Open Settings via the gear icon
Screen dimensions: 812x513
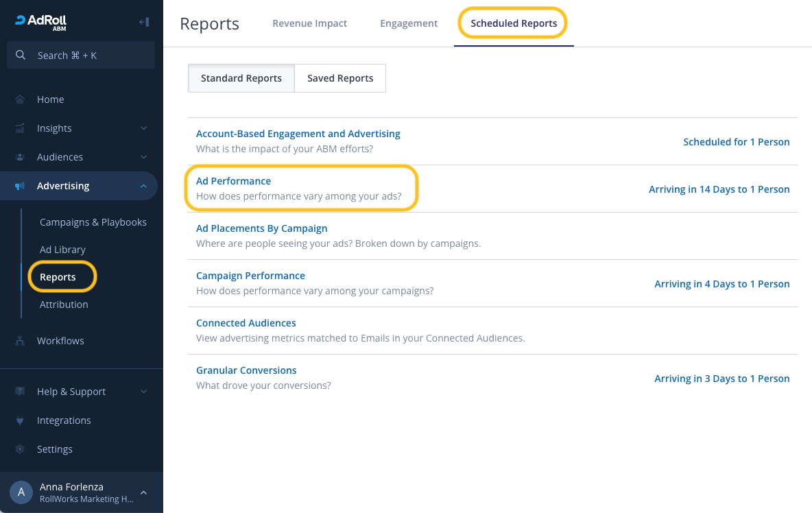tap(20, 449)
